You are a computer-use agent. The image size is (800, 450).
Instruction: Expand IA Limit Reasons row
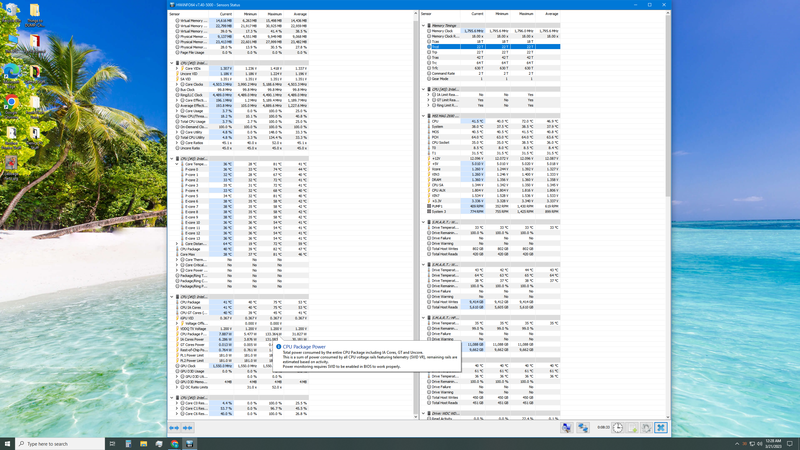coord(429,95)
